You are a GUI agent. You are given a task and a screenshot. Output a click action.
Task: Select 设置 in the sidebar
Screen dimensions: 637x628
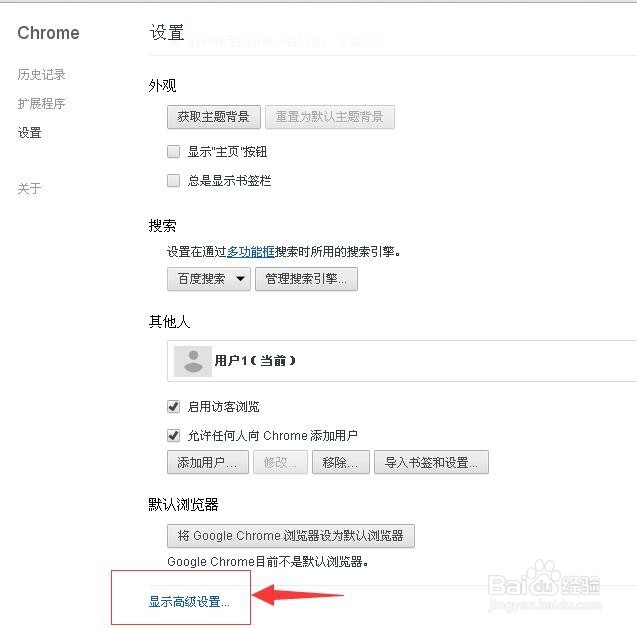29,132
